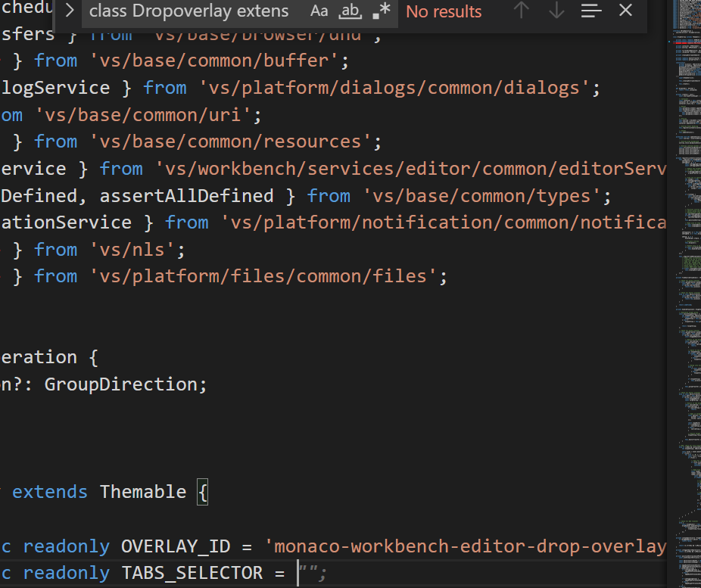Click the 'vs/nls' import string

(x=132, y=250)
